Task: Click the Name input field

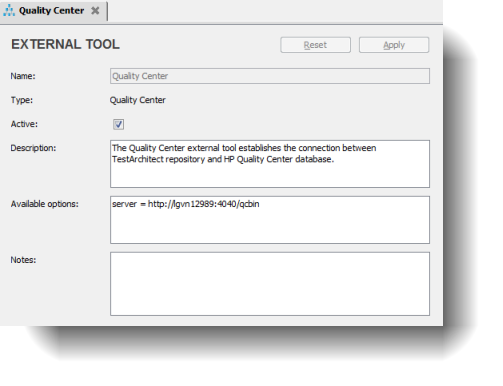Action: (270, 76)
